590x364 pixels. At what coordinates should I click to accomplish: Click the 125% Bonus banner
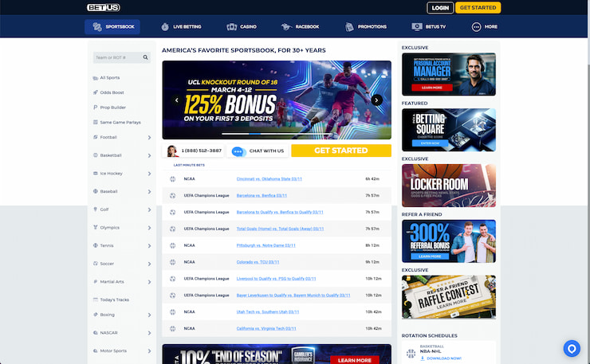277,100
